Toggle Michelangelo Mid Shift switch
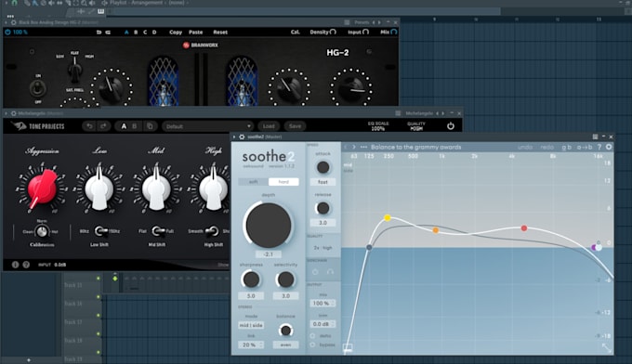632x364 pixels. click(158, 231)
